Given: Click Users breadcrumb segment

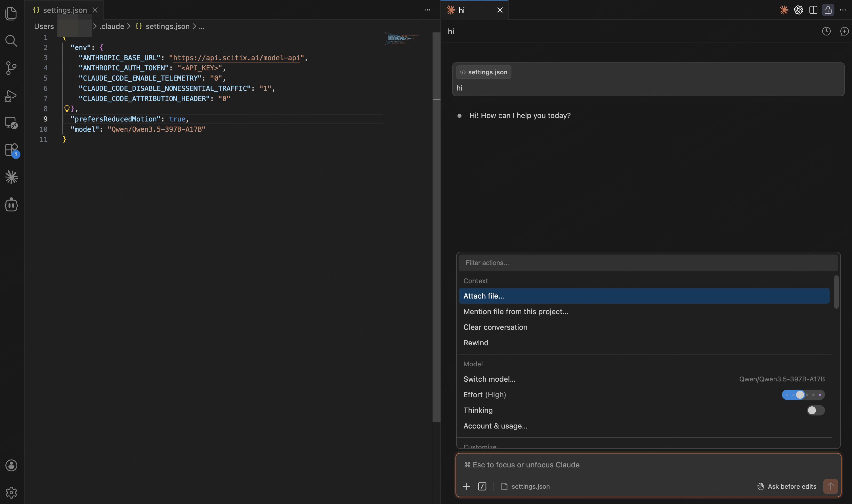Looking at the screenshot, I should (x=44, y=26).
